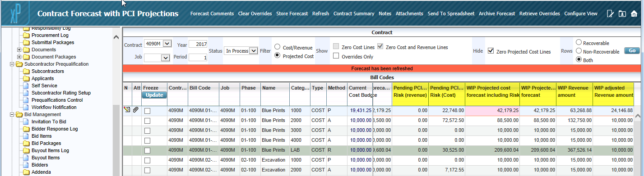
Task: Select the 72,572.50 Pending PCI cost cell
Action: click(x=447, y=120)
